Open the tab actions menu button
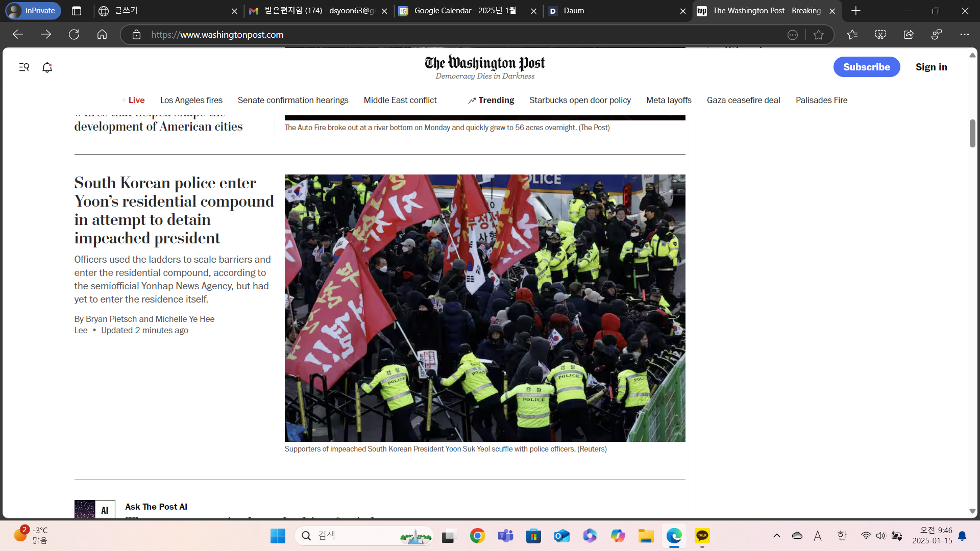Screen dimensions: 980x551 coord(77,11)
